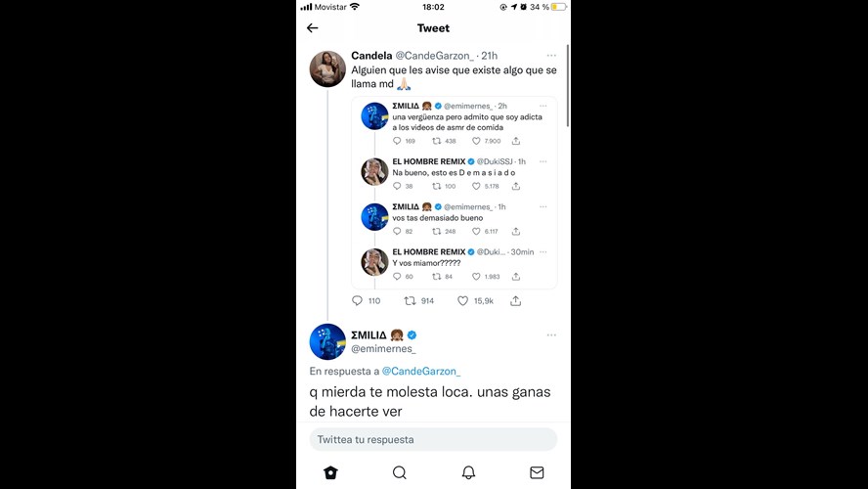Tap the back arrow in Tweet header
Image resolution: width=868 pixels, height=489 pixels.
point(312,27)
